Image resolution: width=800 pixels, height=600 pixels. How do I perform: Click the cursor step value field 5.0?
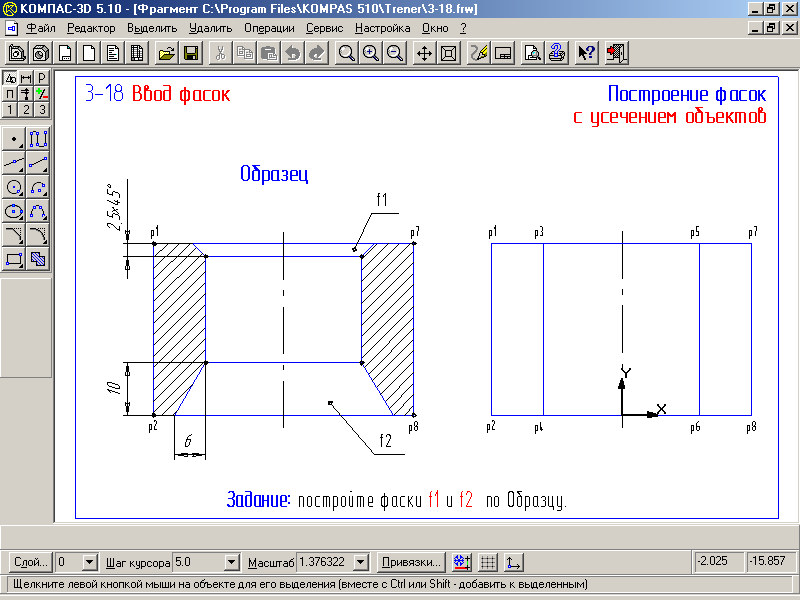click(199, 562)
